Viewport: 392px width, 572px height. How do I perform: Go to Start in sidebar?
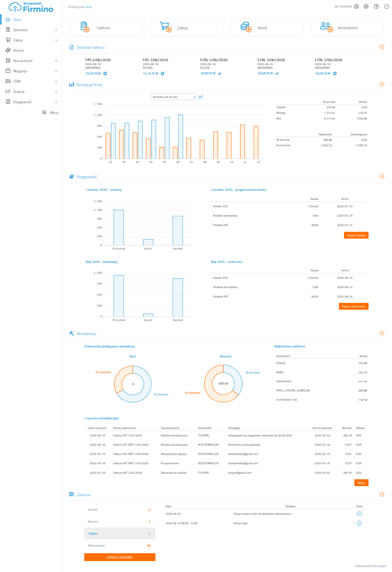coord(31,19)
